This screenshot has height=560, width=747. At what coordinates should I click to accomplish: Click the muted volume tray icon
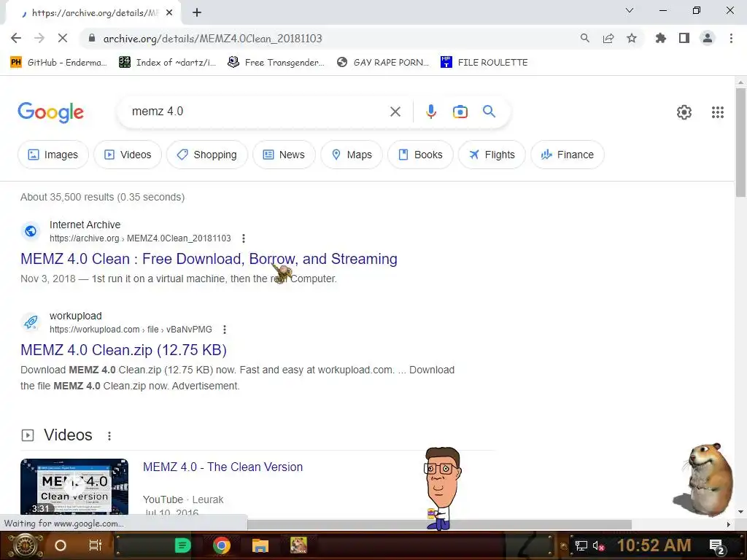[x=598, y=545]
